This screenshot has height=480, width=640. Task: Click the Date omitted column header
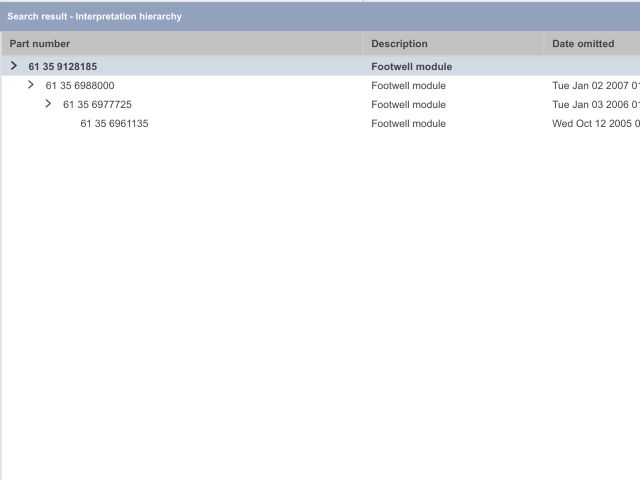tap(583, 44)
